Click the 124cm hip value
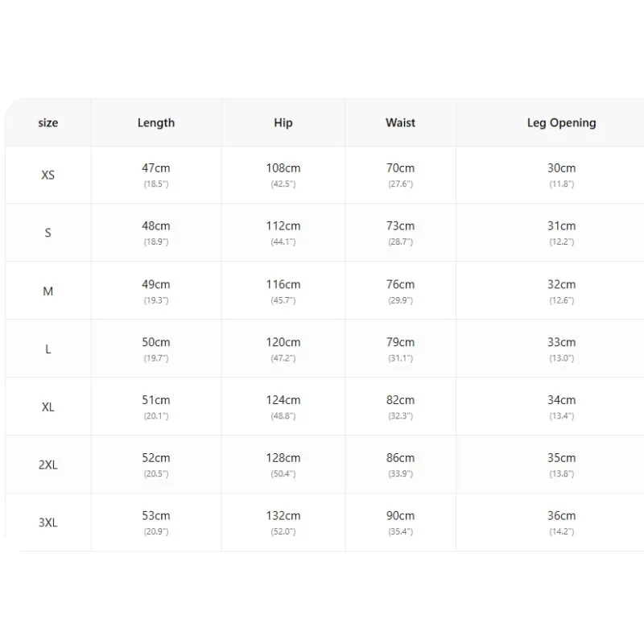 [283, 400]
